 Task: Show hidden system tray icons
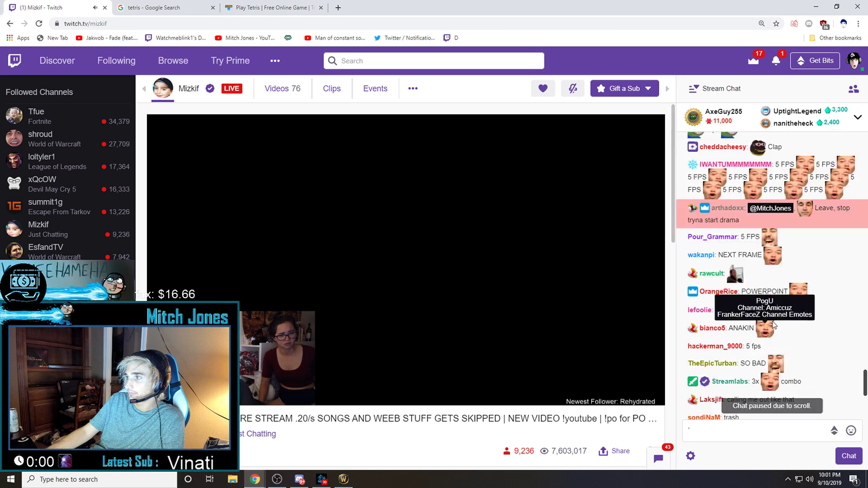click(788, 479)
